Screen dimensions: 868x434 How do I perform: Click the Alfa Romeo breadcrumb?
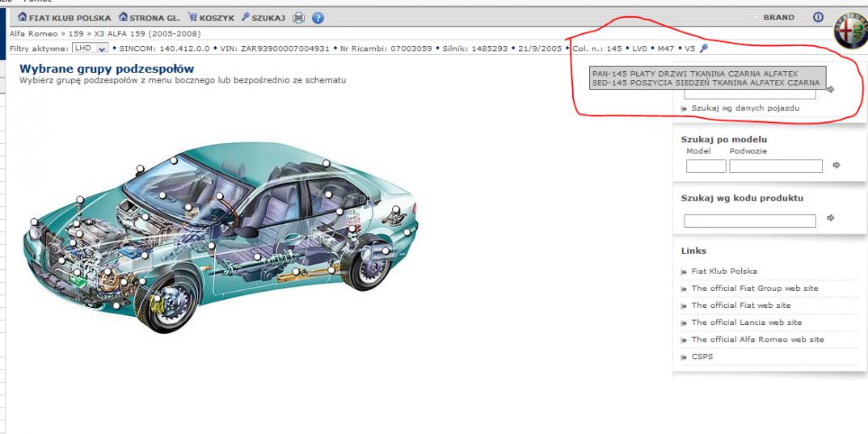point(34,34)
